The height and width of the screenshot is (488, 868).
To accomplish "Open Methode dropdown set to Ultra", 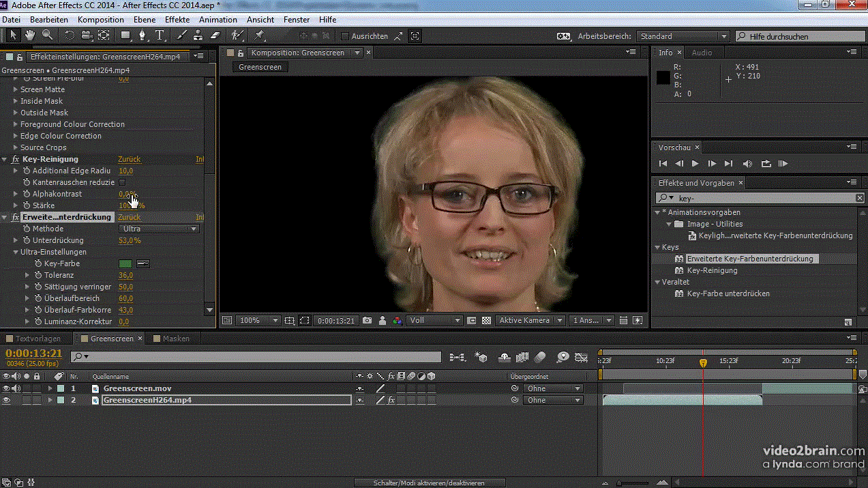I will 160,229.
